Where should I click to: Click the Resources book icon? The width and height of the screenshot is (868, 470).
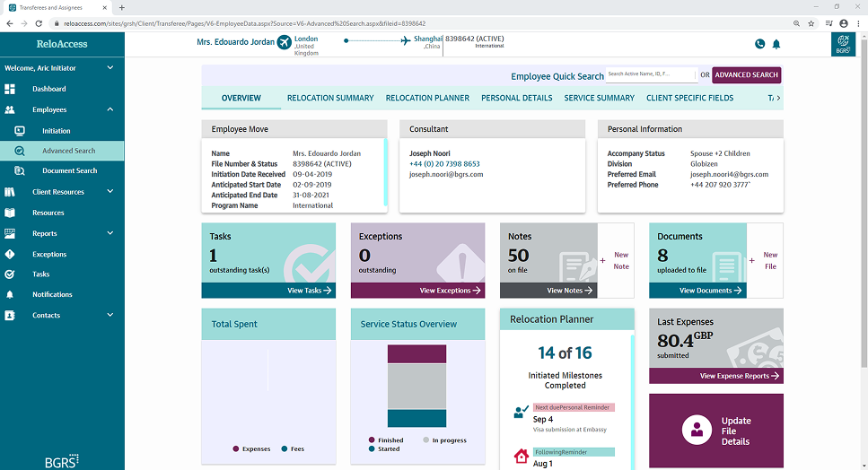[x=10, y=213]
